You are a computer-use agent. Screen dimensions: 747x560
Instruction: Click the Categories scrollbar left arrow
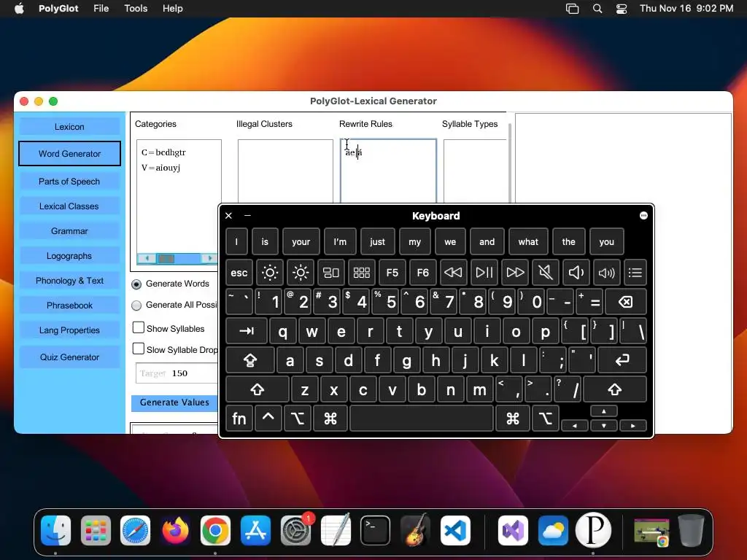(147, 259)
